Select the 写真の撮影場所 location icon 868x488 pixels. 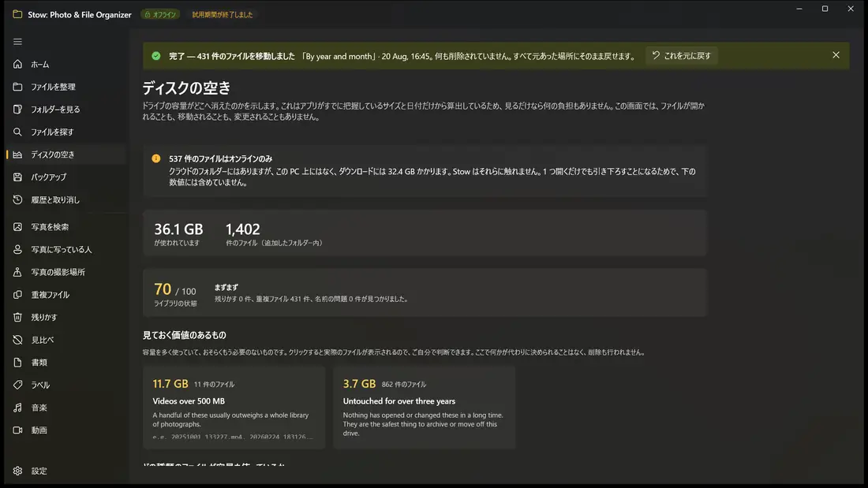point(17,272)
